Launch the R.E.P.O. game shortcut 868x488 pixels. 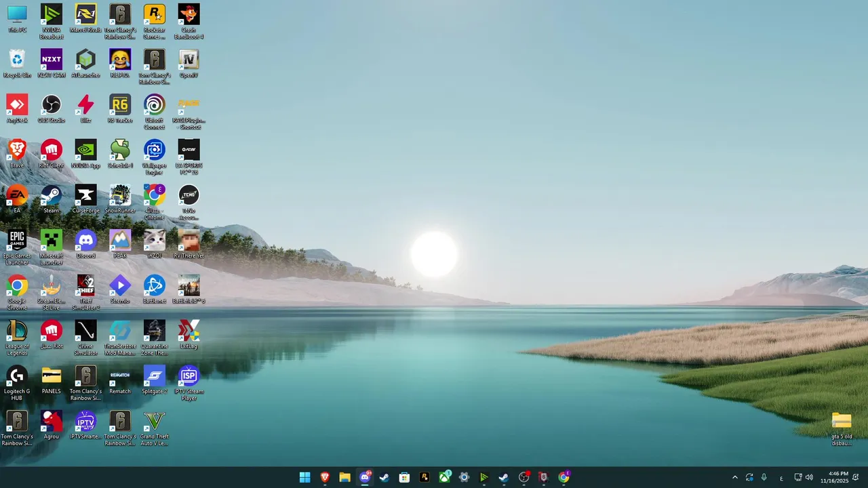click(120, 64)
